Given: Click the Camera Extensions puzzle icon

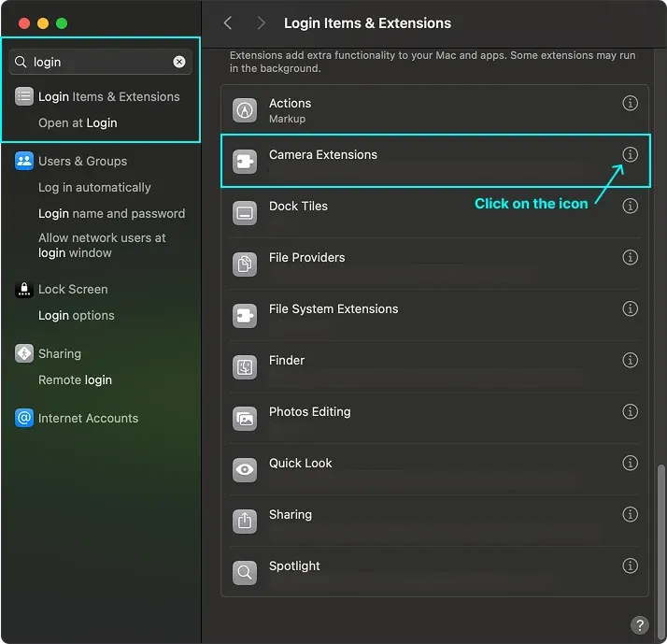Looking at the screenshot, I should [x=245, y=162].
